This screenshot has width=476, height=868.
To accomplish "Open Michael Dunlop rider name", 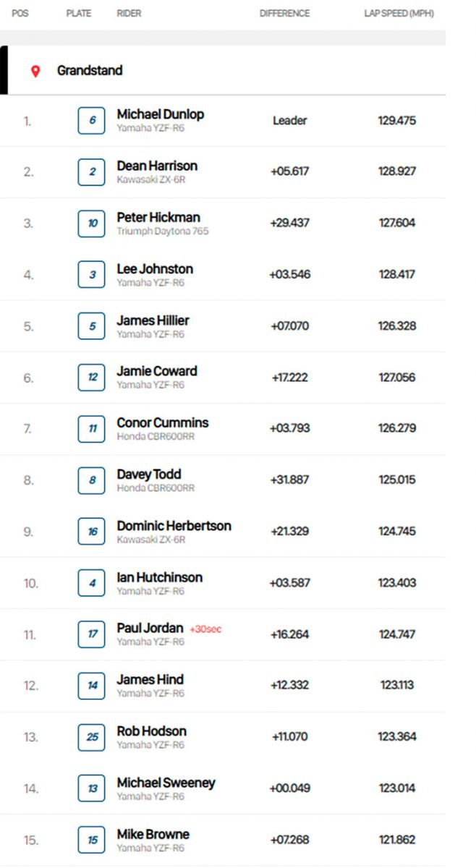I will tap(161, 114).
